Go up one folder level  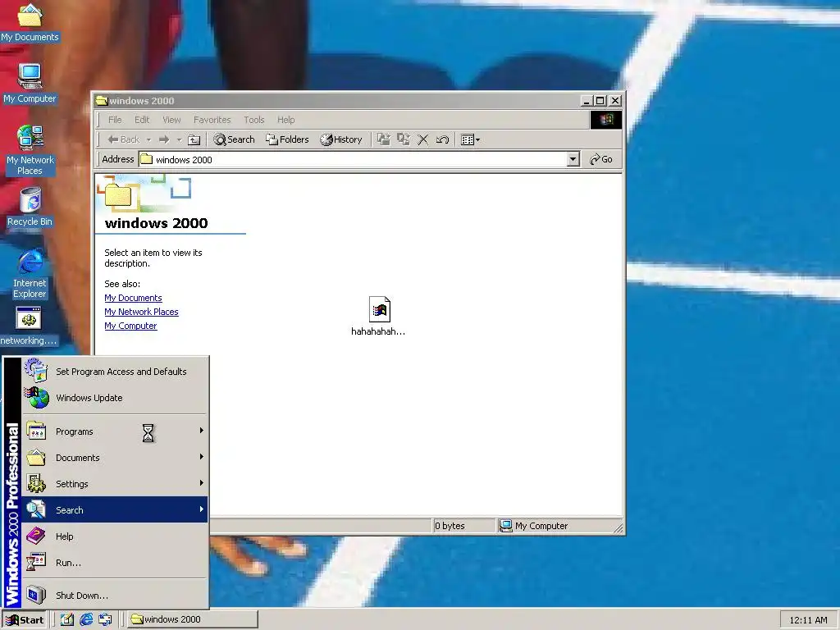click(x=194, y=139)
